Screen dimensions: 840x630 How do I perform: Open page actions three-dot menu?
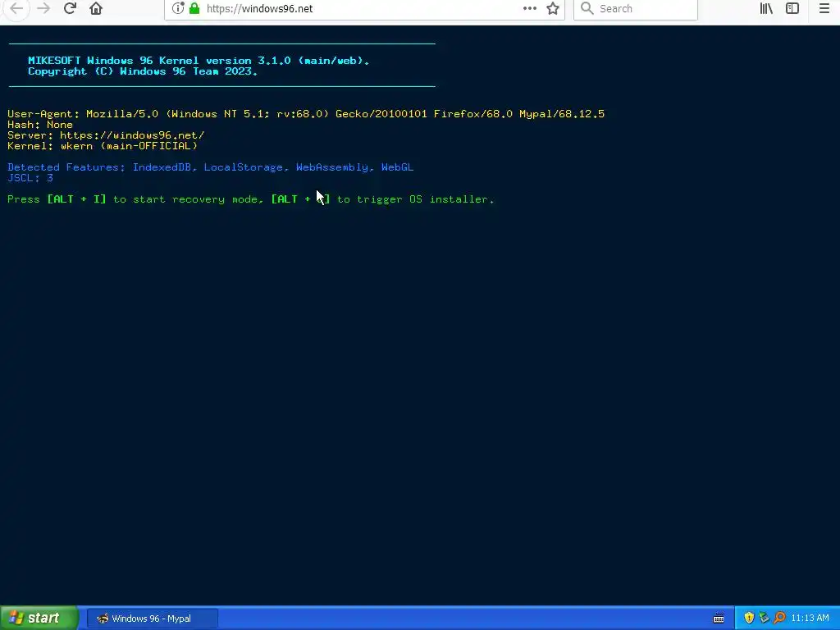pyautogui.click(x=530, y=8)
